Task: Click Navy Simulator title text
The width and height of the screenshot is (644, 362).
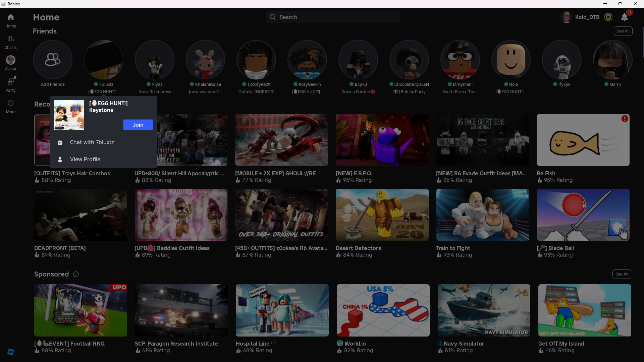Action: click(461, 344)
